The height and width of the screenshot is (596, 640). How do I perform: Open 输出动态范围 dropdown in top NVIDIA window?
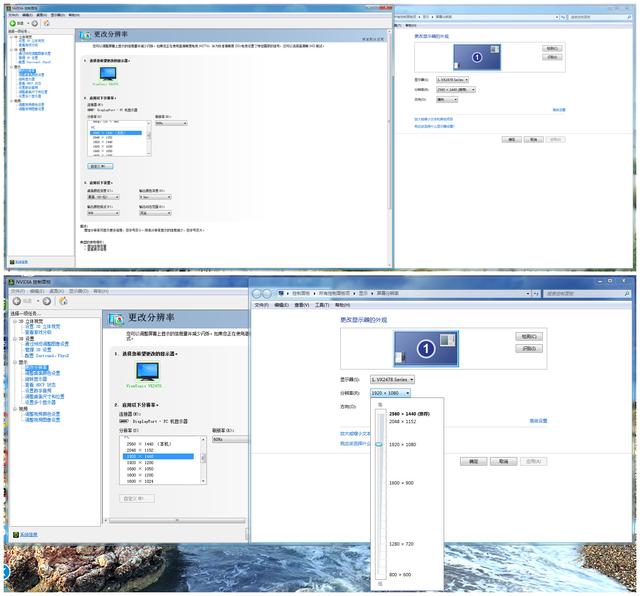tap(155, 213)
